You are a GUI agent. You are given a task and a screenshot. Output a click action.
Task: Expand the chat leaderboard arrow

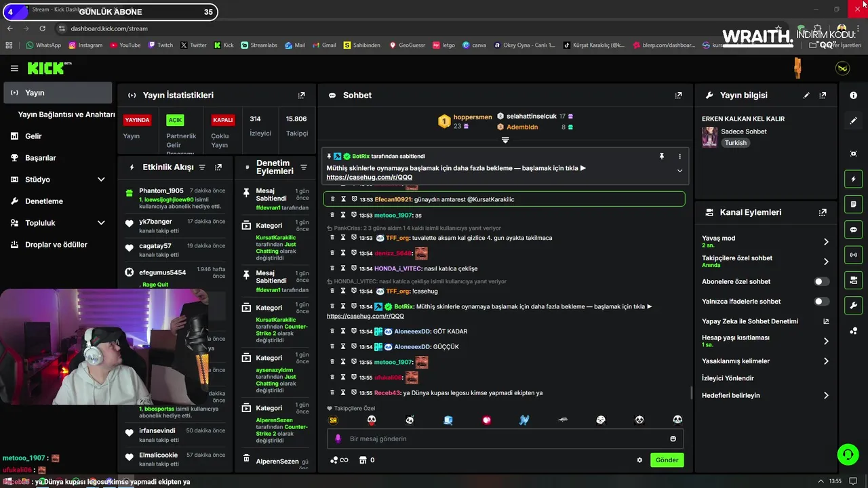click(505, 140)
